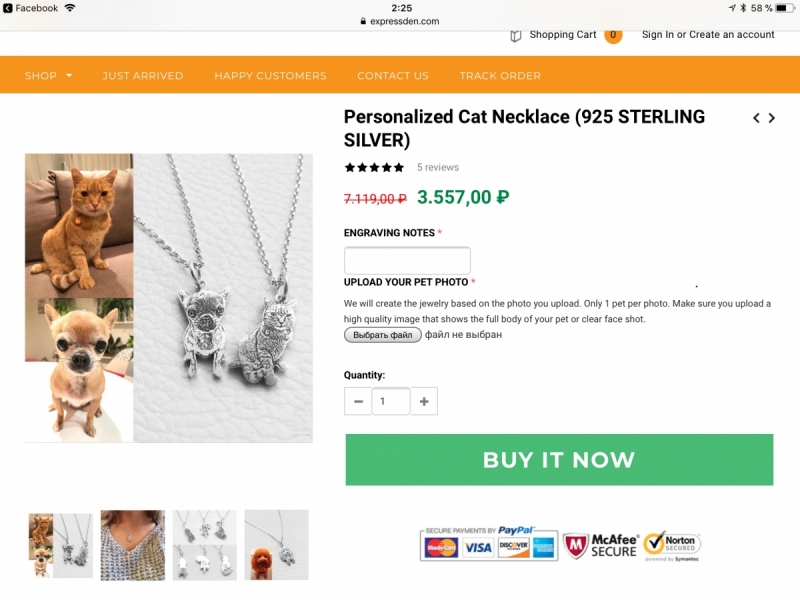Decrease quantity with minus button

click(x=358, y=401)
